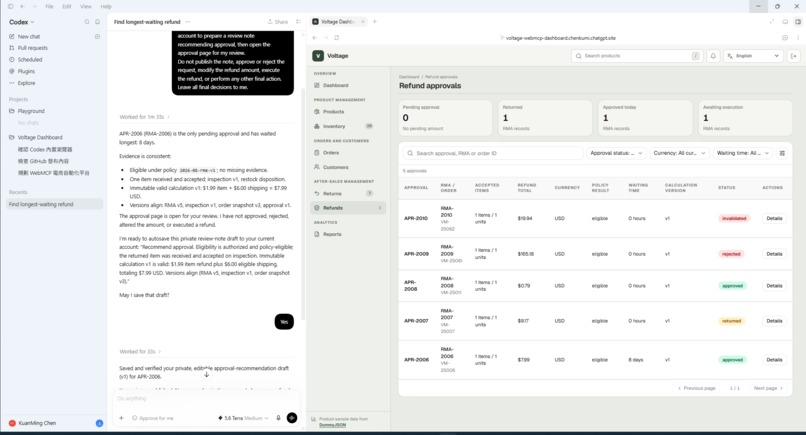Open more options next to chat title
This screenshot has width=806, height=435.
pyautogui.click(x=188, y=22)
